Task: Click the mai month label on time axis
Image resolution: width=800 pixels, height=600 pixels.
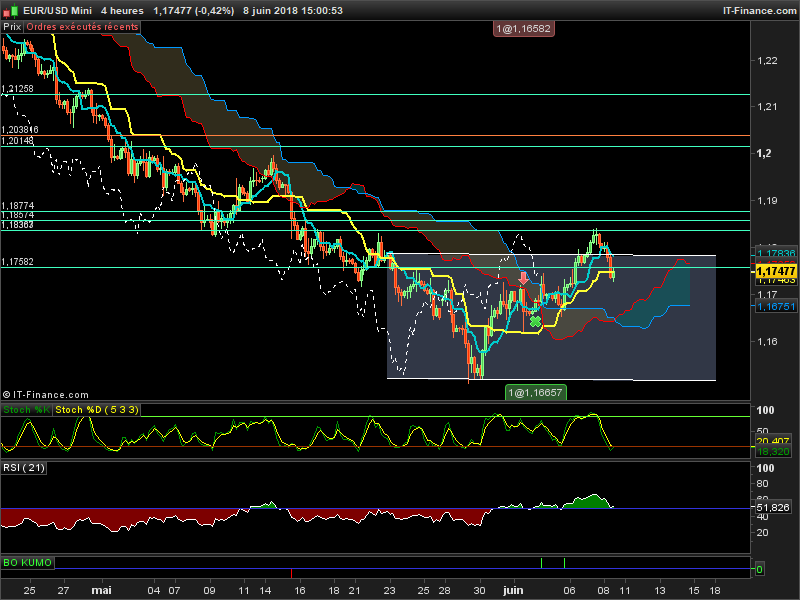Action: click(102, 590)
